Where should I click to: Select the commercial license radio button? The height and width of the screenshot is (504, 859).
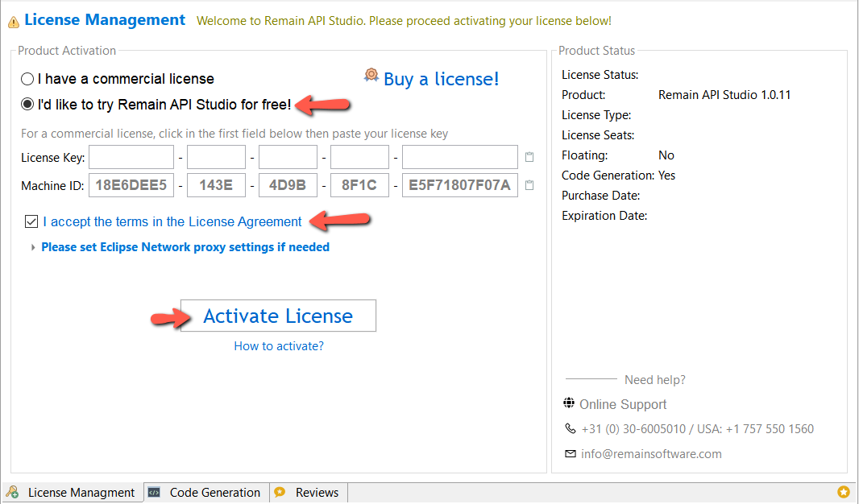point(27,80)
